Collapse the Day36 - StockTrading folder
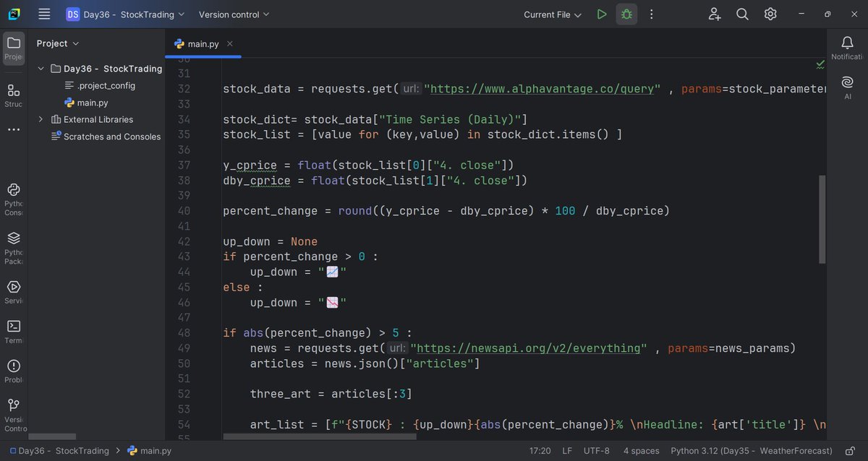Image resolution: width=868 pixels, height=461 pixels. pyautogui.click(x=41, y=69)
